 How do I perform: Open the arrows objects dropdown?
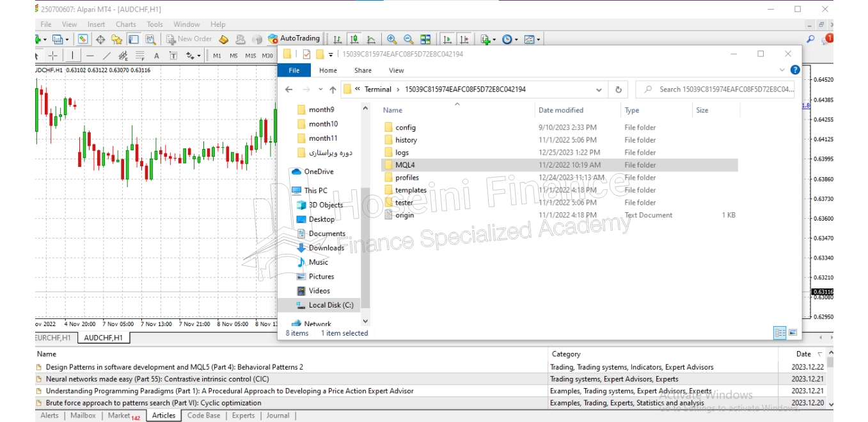[193, 56]
